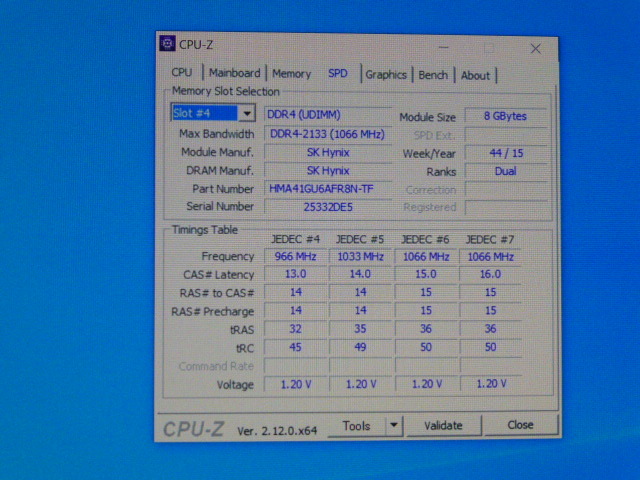Click the Slot #4 combo box
This screenshot has height=480, width=640.
coord(213,113)
